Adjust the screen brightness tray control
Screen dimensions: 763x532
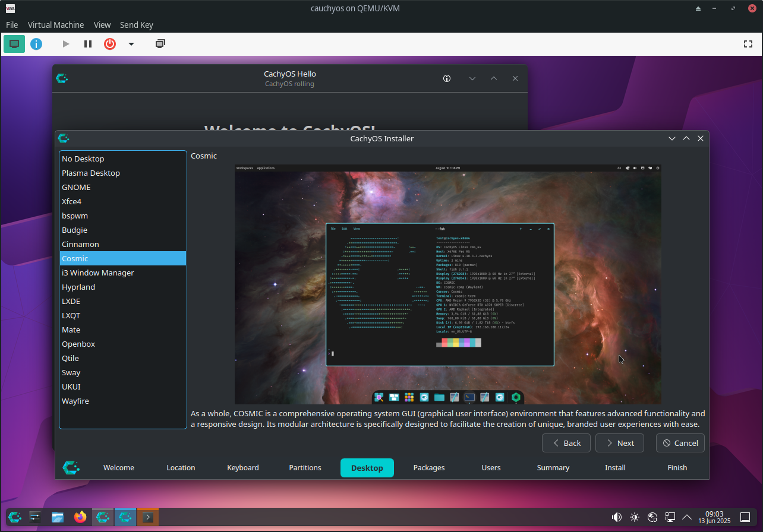(x=635, y=517)
